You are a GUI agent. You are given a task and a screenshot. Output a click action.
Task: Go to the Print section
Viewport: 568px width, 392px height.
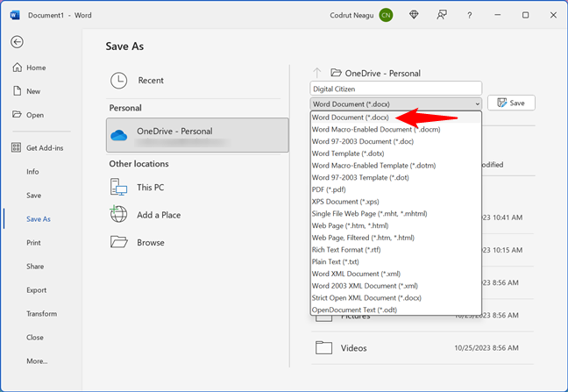pos(33,243)
